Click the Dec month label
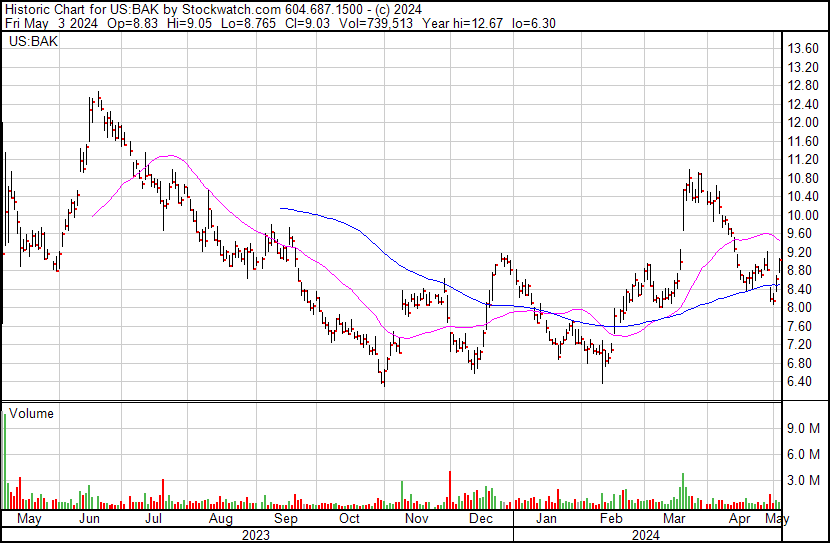This screenshot has width=830, height=543. tap(481, 519)
